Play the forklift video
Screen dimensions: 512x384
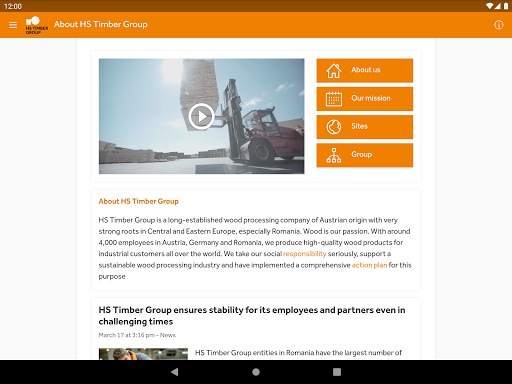pyautogui.click(x=201, y=116)
